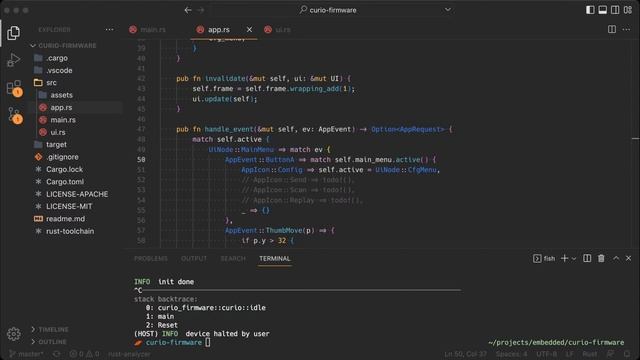Synchronize changes in status bar

point(57,354)
